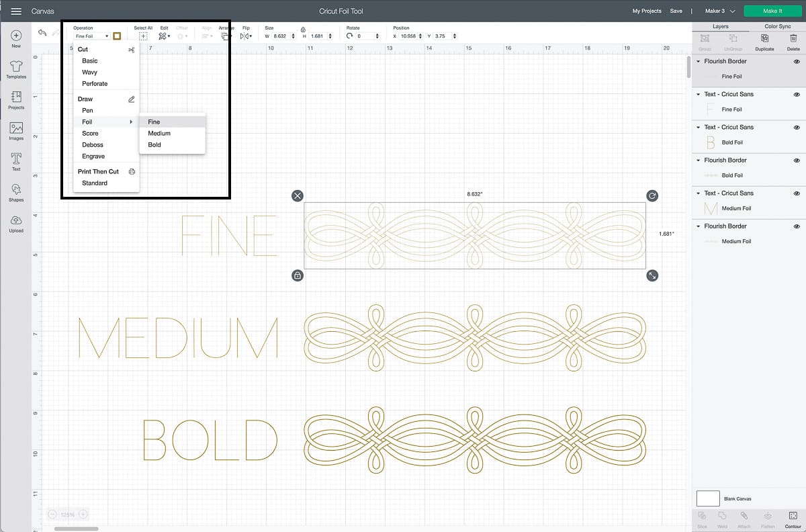Click the Height size field

click(321, 36)
